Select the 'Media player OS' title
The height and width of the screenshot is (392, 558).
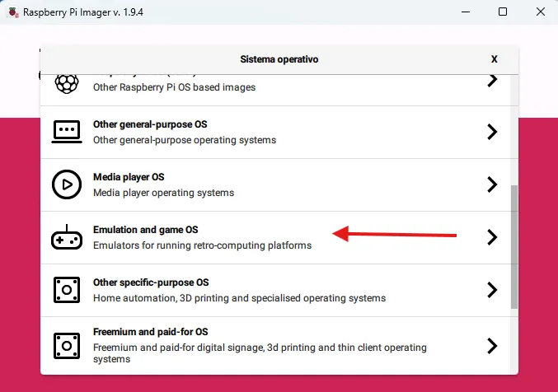129,177
